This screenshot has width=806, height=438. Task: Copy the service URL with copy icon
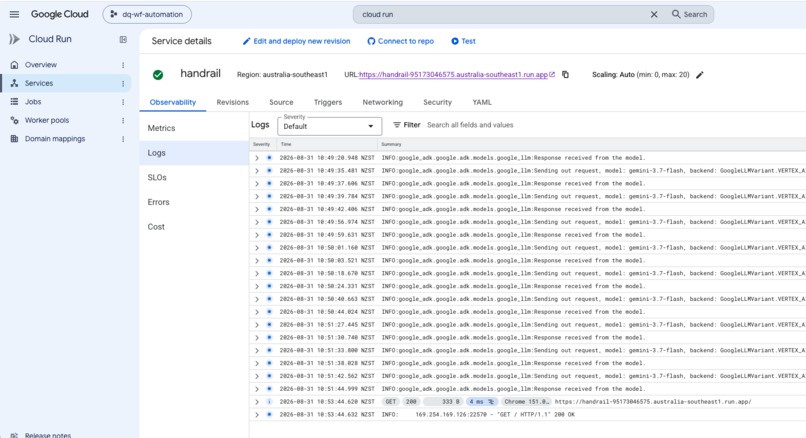pyautogui.click(x=565, y=75)
